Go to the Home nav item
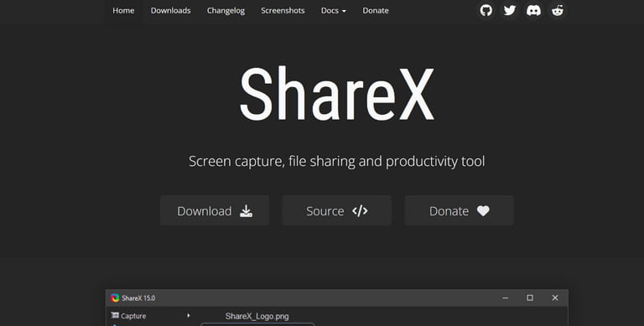The height and width of the screenshot is (326, 644). (x=123, y=11)
